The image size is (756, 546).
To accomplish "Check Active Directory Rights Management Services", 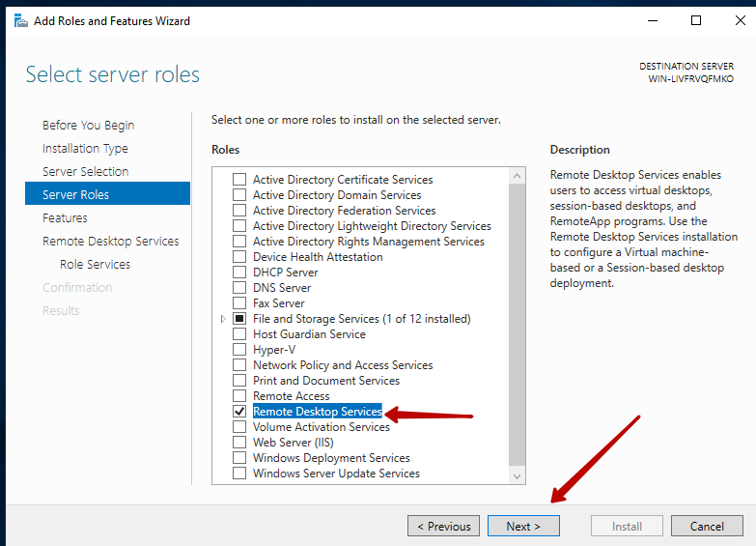I will click(x=239, y=242).
